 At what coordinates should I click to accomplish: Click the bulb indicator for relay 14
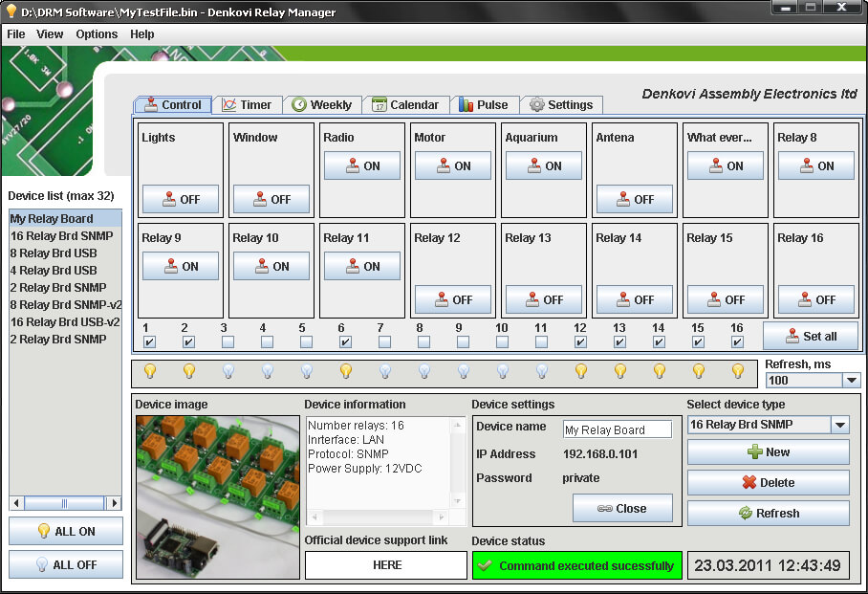click(660, 371)
